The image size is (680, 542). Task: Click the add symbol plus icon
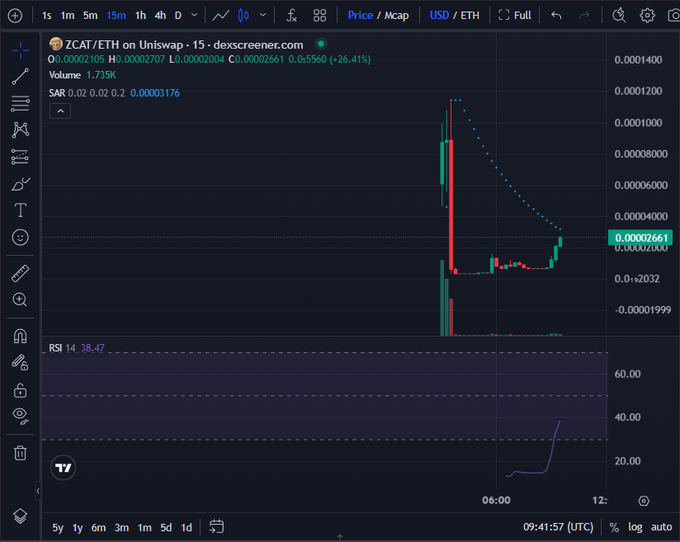pyautogui.click(x=15, y=16)
